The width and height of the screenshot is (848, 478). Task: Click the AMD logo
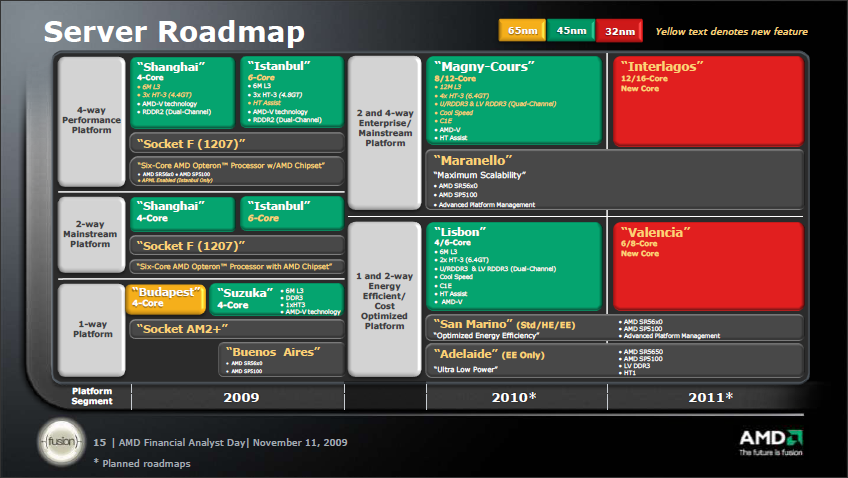point(771,437)
